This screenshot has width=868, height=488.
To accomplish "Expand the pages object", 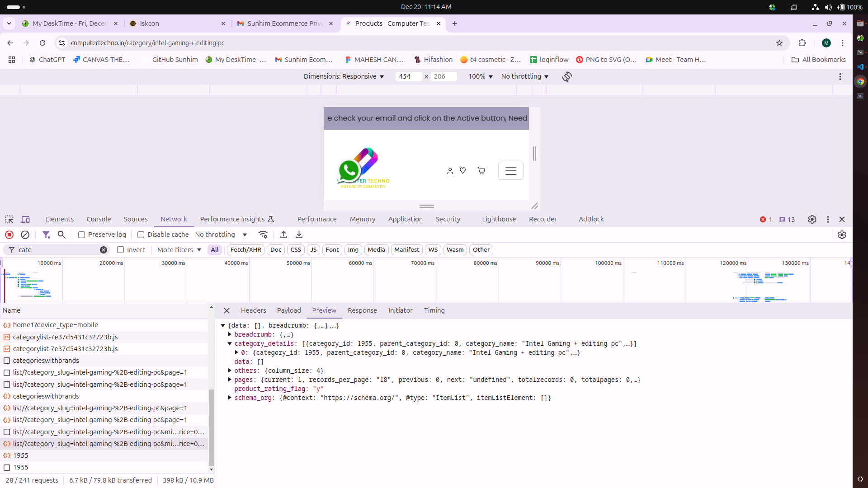I will (230, 380).
